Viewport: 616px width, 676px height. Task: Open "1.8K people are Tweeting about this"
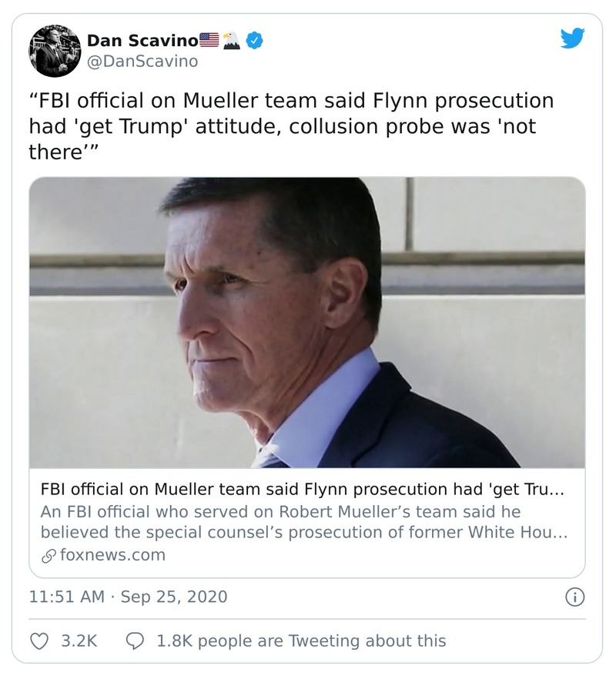[x=301, y=640]
